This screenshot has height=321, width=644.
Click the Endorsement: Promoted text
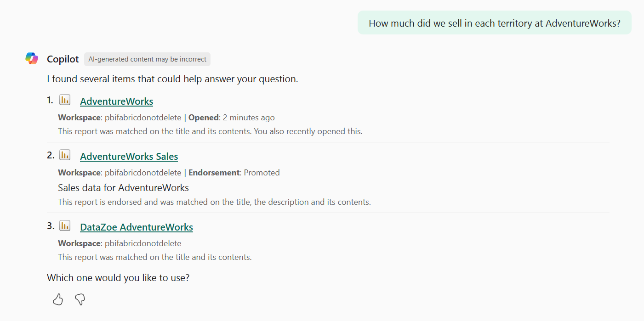click(x=234, y=173)
